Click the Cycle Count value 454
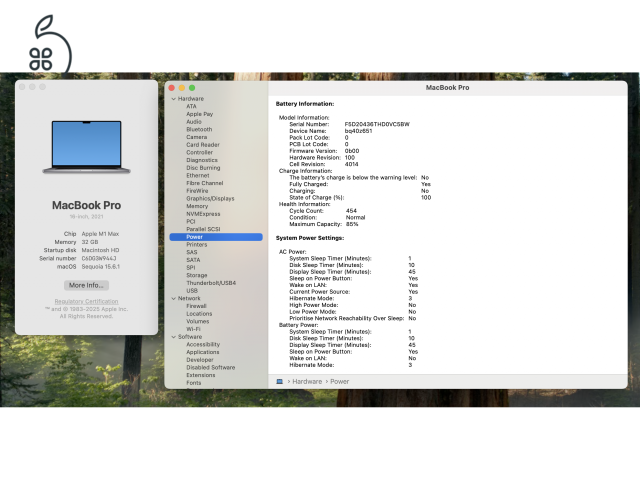Screen dimensions: 640x480 click(x=351, y=211)
